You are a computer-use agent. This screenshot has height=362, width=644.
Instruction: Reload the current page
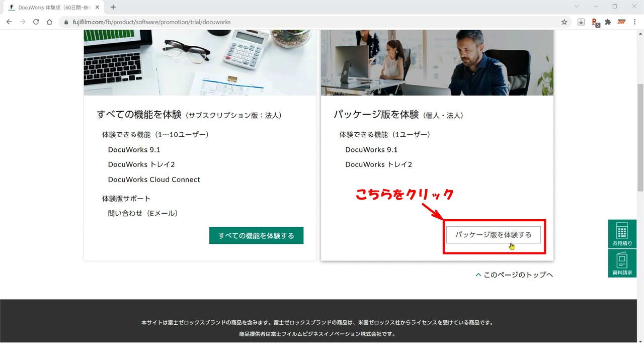click(36, 22)
